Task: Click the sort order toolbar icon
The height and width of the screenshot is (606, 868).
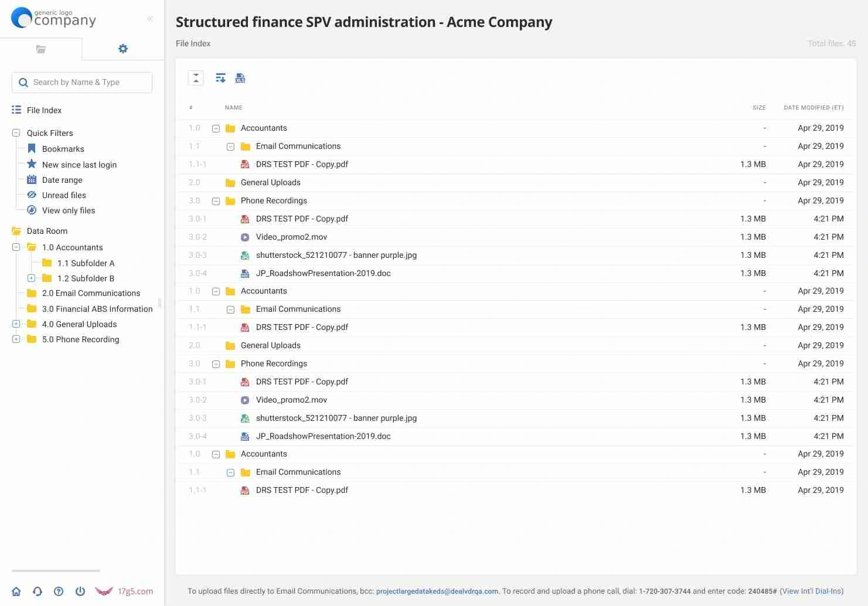Action: (220, 78)
